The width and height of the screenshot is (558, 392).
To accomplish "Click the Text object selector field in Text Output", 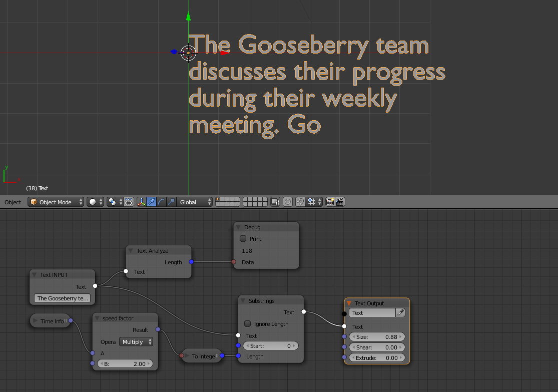I will (x=372, y=312).
